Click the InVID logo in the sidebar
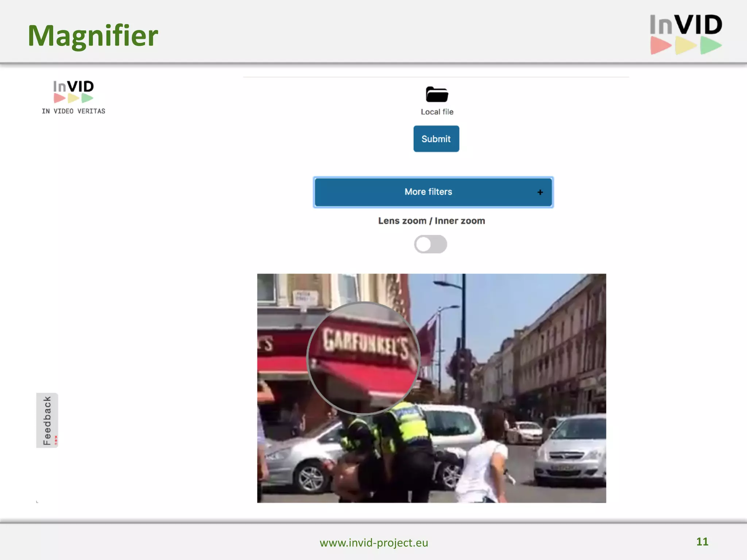Viewport: 747px width, 560px height. tap(73, 91)
